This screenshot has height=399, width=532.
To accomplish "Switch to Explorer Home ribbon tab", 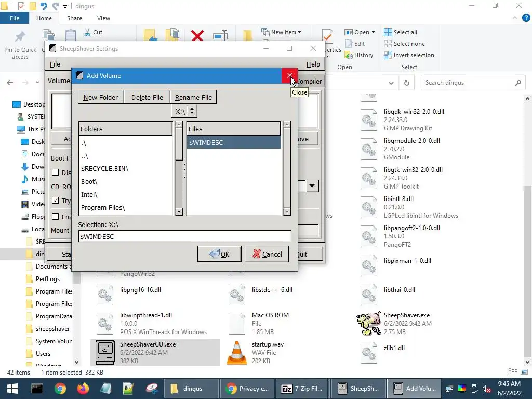I will click(x=44, y=18).
